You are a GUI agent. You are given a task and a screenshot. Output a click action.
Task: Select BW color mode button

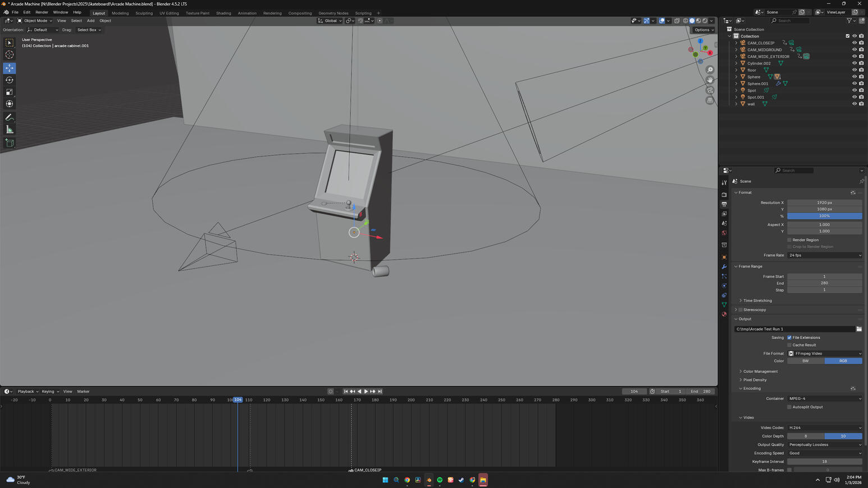pyautogui.click(x=806, y=361)
